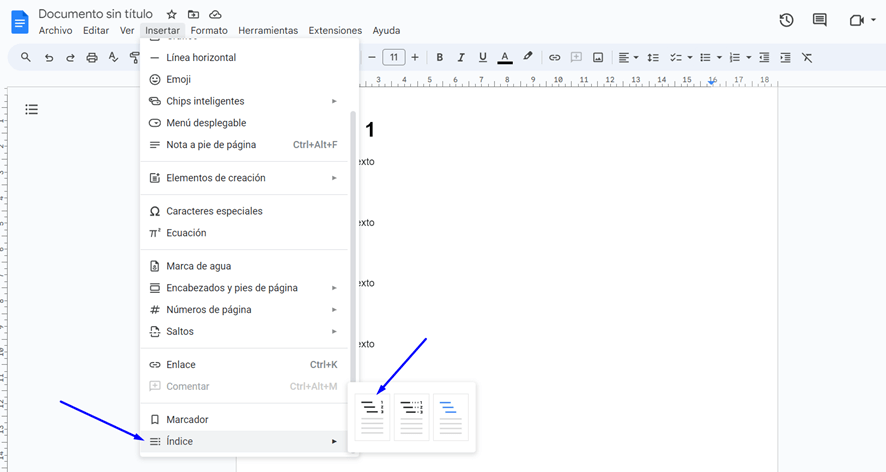Click the text color button
This screenshot has height=472, width=886.
point(505,58)
